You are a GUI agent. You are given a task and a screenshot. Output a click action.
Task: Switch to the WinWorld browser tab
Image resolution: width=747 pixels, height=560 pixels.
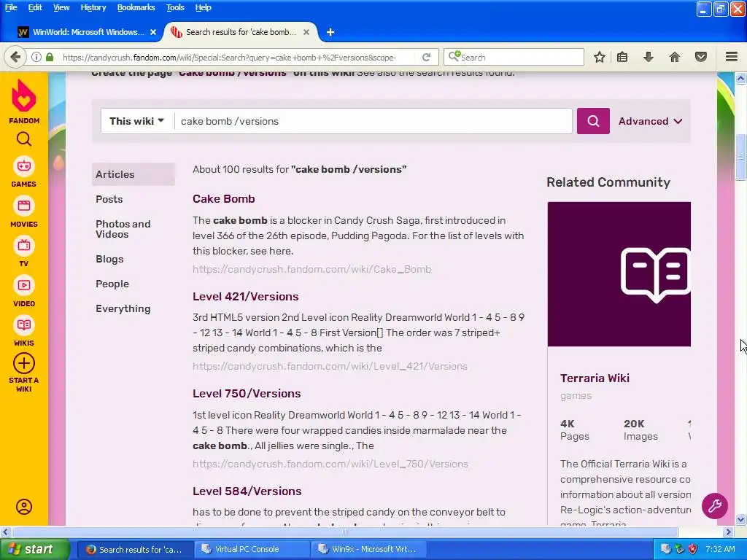point(87,32)
